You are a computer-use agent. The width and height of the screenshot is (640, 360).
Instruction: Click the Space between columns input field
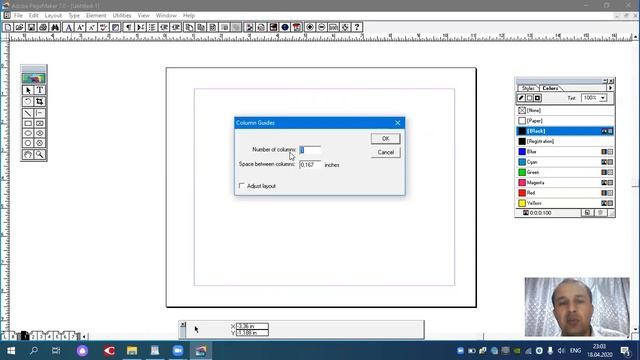point(310,164)
